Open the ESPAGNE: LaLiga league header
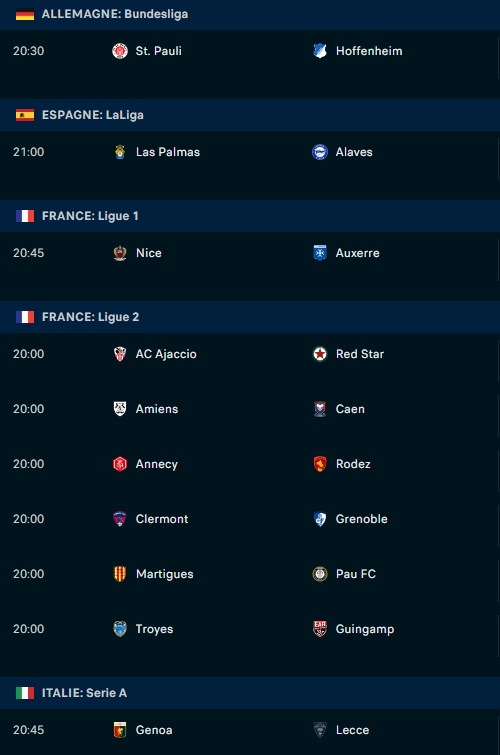 pos(250,115)
